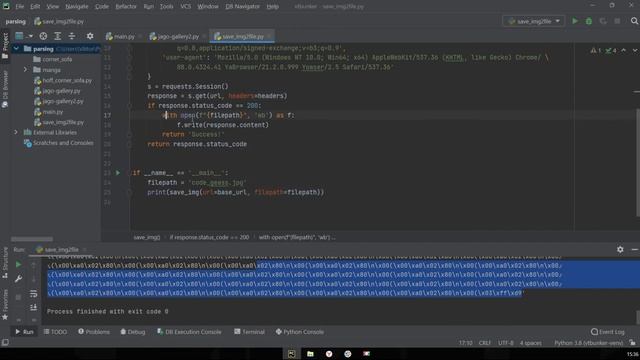The height and width of the screenshot is (360, 640).
Task: Open Search Everywhere magnifier
Action: (x=634, y=21)
